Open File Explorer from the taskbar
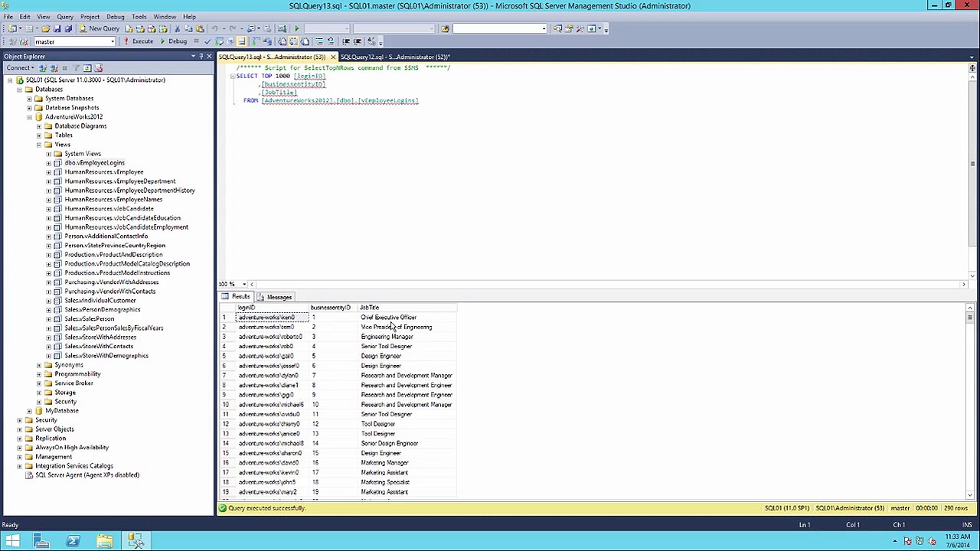Viewport: 980px width, 551px height. (x=105, y=542)
